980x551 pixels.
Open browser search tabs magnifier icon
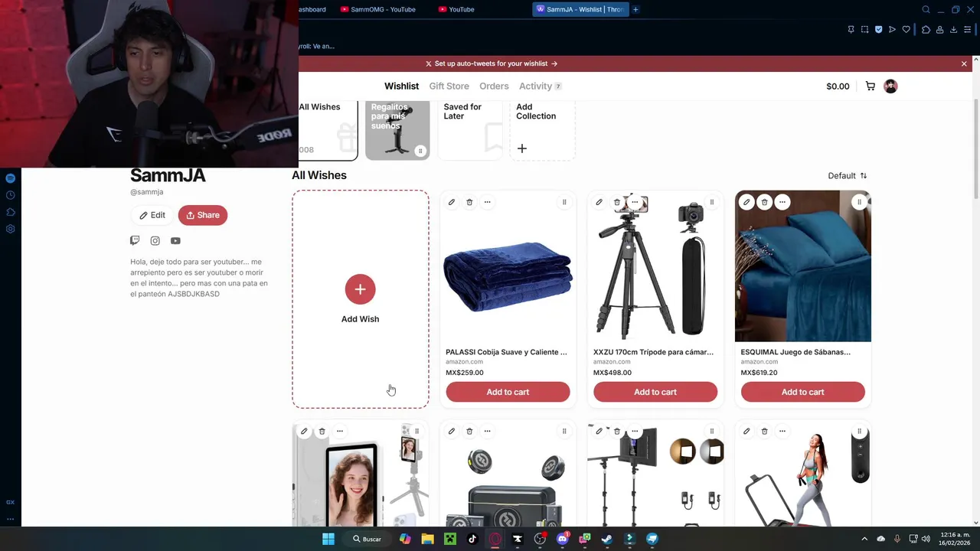[x=926, y=9]
